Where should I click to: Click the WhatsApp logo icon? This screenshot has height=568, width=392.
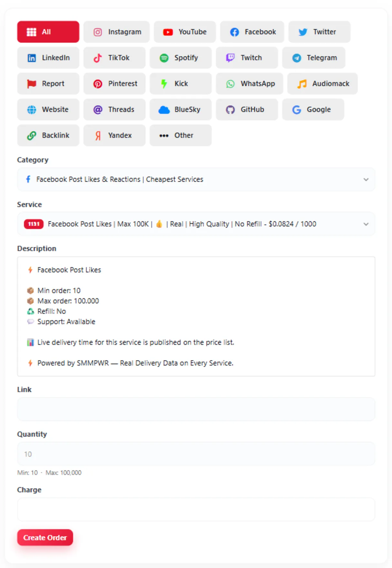click(230, 84)
